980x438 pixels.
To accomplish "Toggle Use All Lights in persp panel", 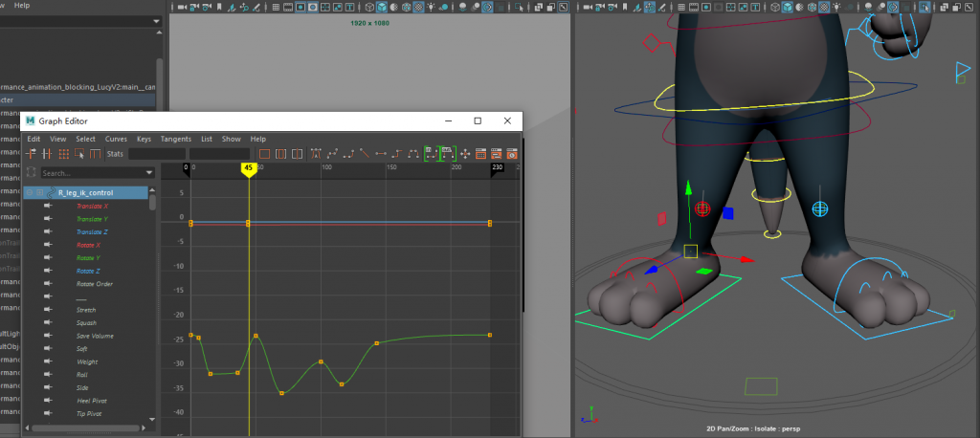I will pos(835,7).
